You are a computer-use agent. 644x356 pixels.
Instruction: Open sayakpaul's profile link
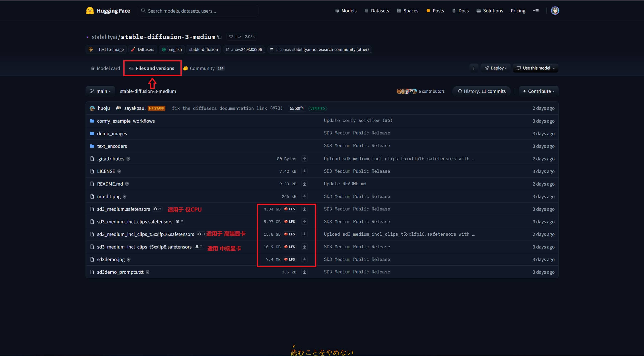click(x=135, y=108)
